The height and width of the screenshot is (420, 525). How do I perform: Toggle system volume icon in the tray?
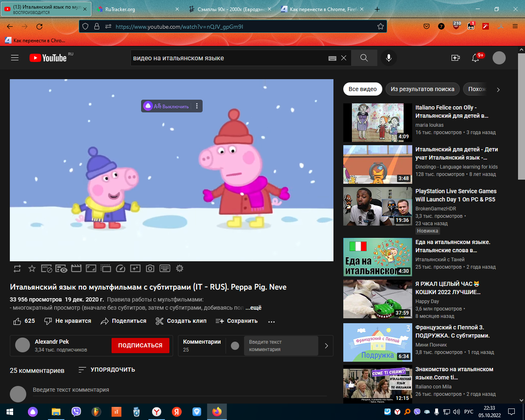pyautogui.click(x=457, y=412)
